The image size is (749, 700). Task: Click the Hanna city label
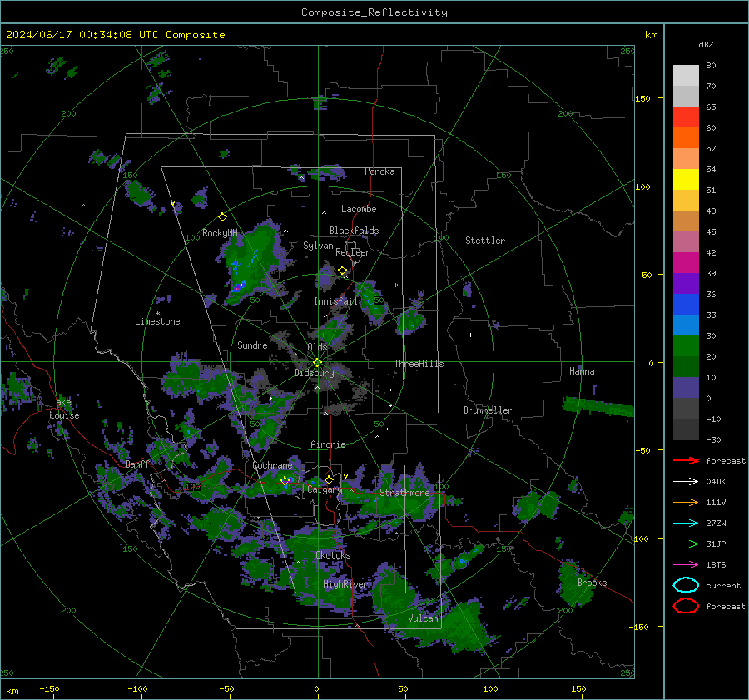(x=582, y=371)
